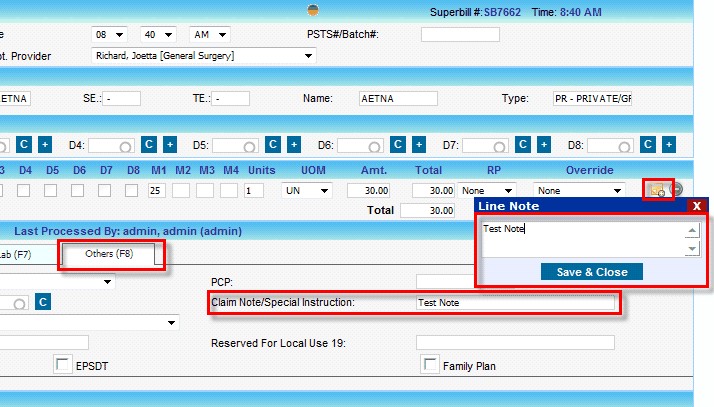This screenshot has height=407, width=714.
Task: Click the C button next to D4
Action: coord(149,145)
